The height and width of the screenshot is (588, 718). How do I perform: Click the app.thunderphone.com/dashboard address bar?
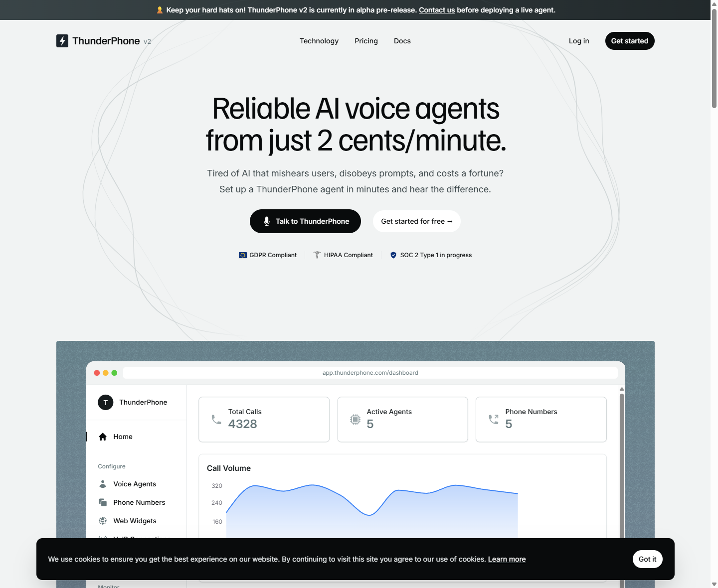click(x=370, y=373)
